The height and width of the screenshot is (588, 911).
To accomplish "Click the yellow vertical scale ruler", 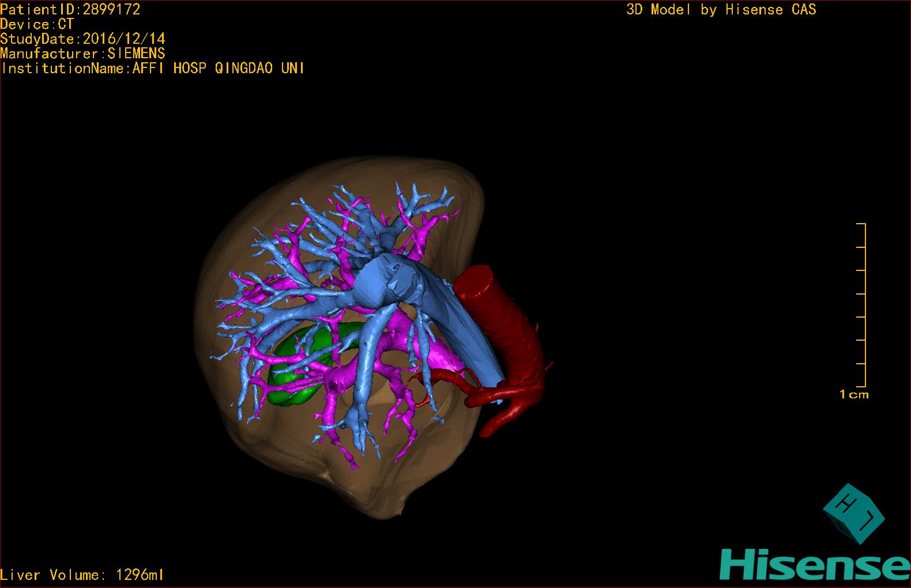I will click(861, 305).
